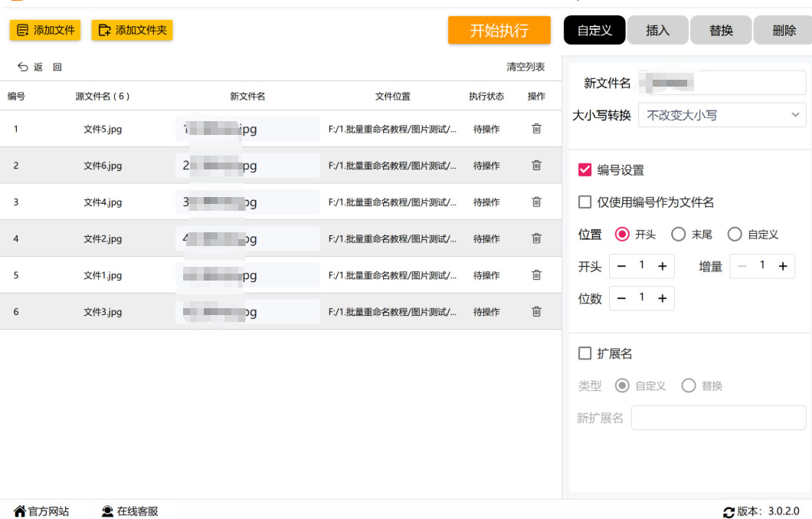Enable the 扩展名 checkbox
The width and height of the screenshot is (812, 519).
point(585,353)
